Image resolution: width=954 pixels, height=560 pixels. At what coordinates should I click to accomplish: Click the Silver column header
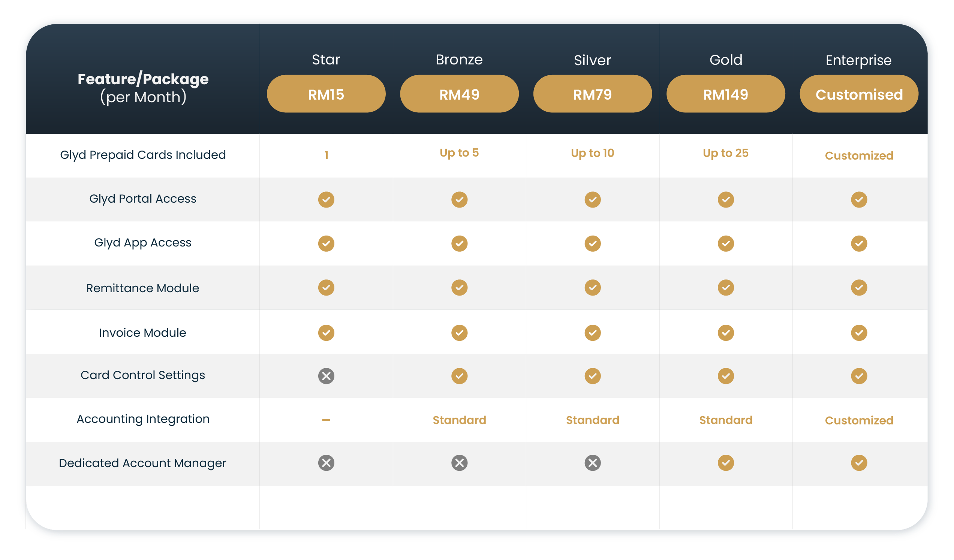[x=593, y=60]
